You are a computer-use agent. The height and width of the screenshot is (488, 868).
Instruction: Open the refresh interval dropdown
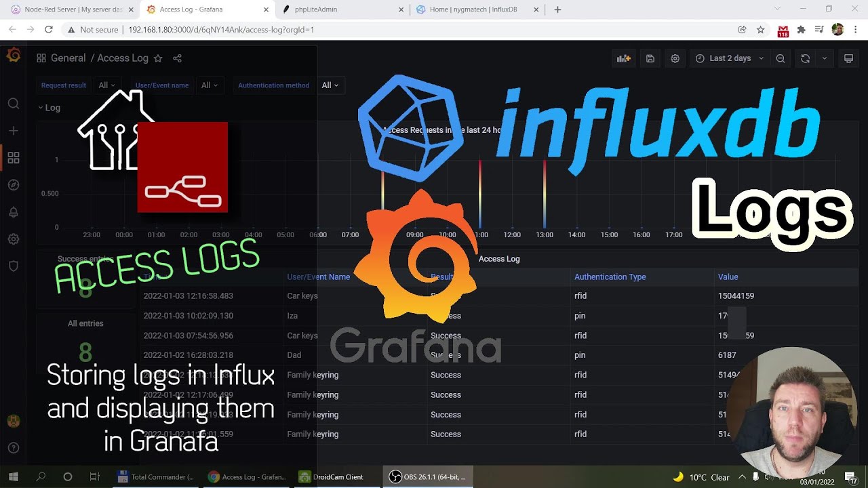(x=825, y=58)
